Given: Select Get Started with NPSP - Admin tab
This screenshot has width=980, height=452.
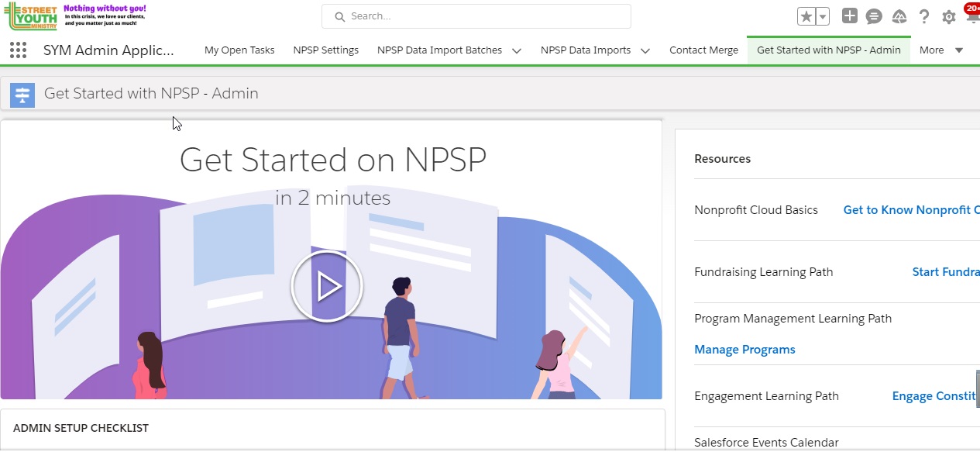Looking at the screenshot, I should click(x=829, y=50).
